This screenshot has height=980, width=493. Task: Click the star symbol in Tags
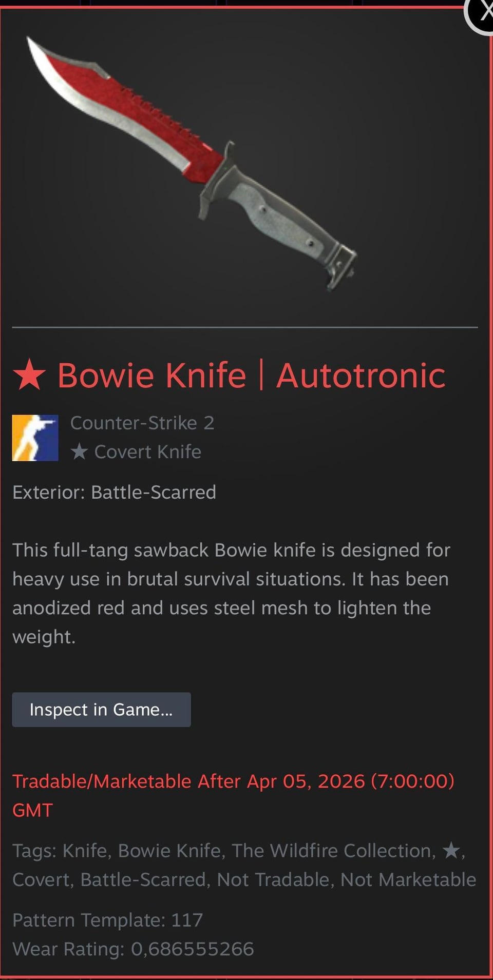coord(451,851)
